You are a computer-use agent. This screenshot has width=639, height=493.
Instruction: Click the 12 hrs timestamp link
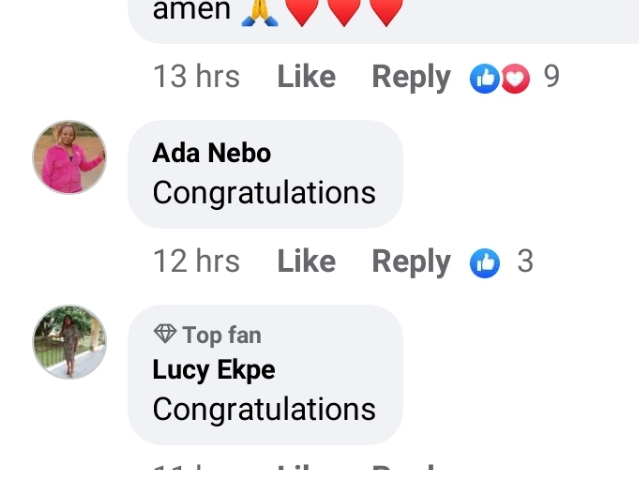196,261
